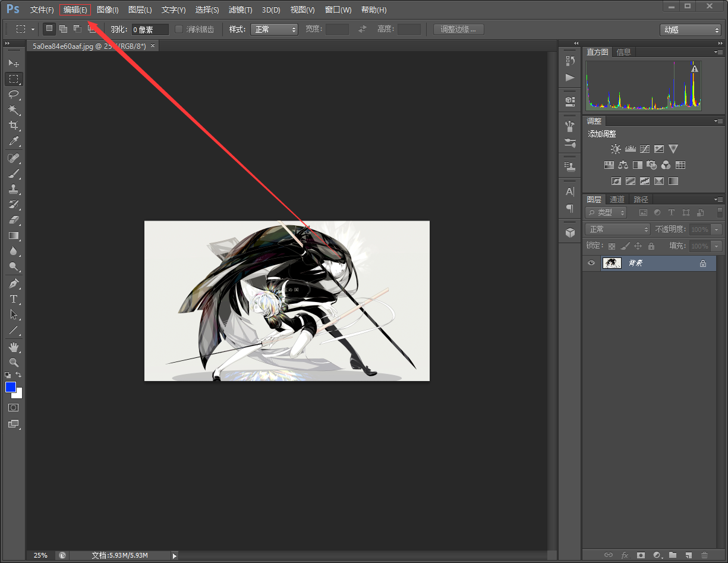Screen dimensions: 728x563
Task: Select the Magic Wand tool
Action: pyautogui.click(x=14, y=110)
